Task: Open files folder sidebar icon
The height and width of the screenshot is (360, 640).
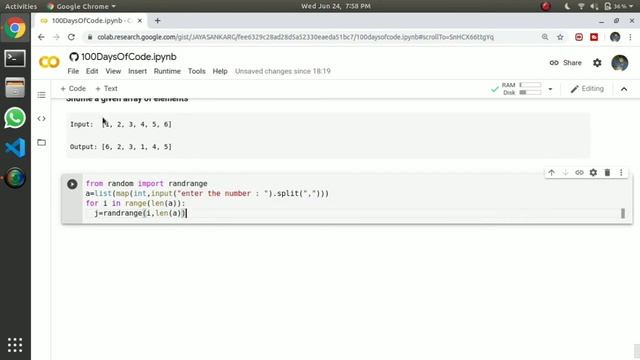Action: (41, 142)
